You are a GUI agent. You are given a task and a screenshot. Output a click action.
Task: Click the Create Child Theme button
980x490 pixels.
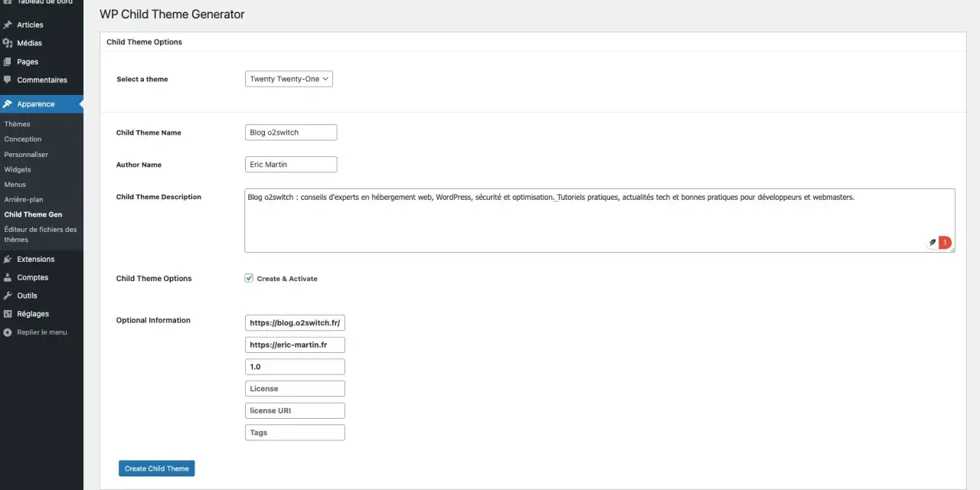[x=157, y=469]
